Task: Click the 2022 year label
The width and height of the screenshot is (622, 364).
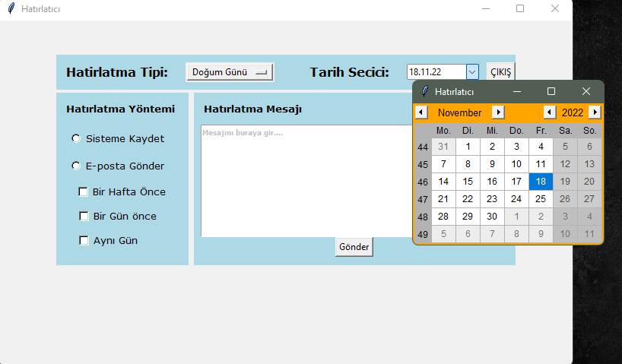Action: tap(573, 112)
